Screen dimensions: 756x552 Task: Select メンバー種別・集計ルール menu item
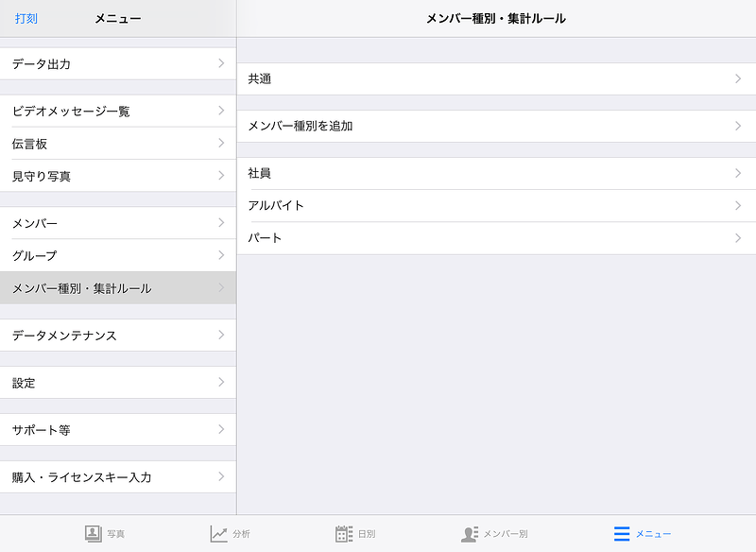[x=118, y=288]
